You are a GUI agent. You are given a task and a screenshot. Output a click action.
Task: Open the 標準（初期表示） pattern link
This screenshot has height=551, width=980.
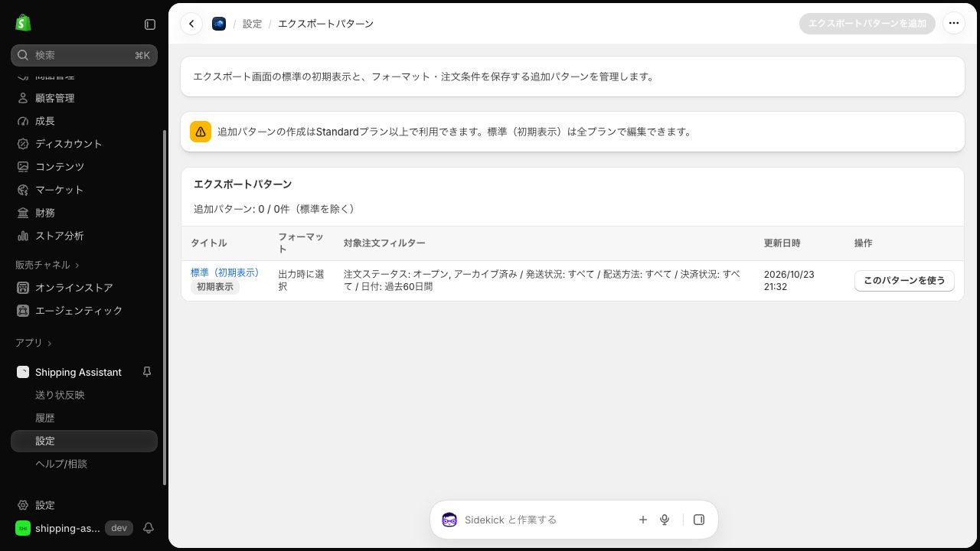224,272
